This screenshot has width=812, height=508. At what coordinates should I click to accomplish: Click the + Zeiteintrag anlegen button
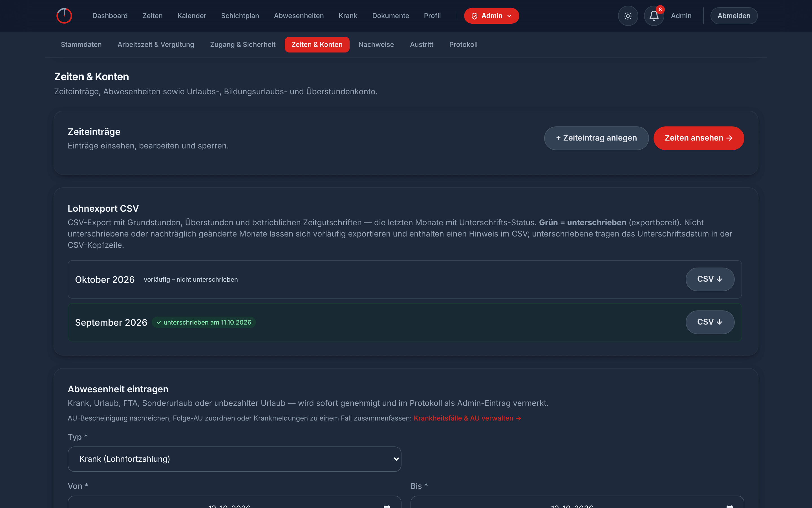coord(596,138)
